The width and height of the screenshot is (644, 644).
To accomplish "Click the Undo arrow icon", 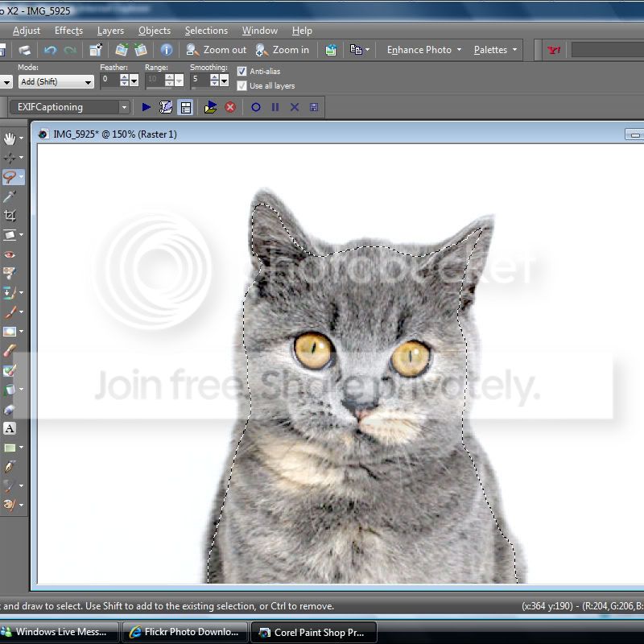I will pos(51,50).
